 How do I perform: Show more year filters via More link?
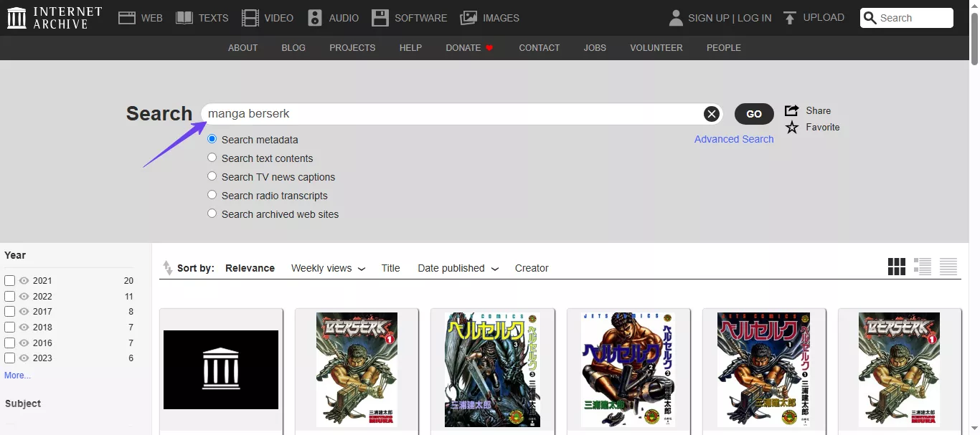click(17, 375)
